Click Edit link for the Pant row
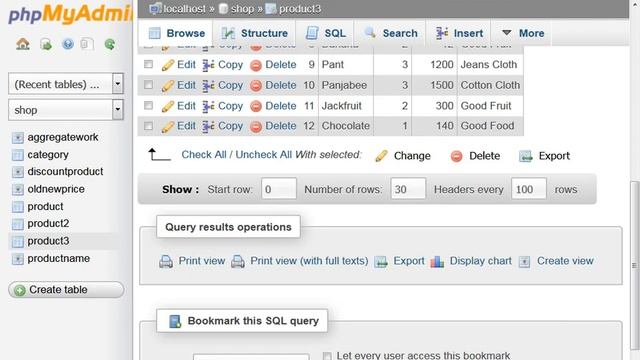The image size is (640, 360). coord(186,64)
